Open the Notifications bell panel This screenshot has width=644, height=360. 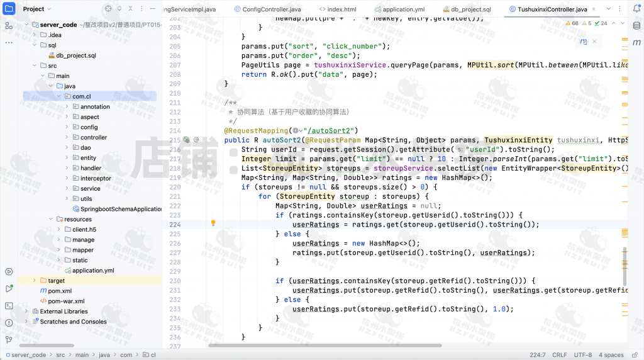pyautogui.click(x=636, y=9)
